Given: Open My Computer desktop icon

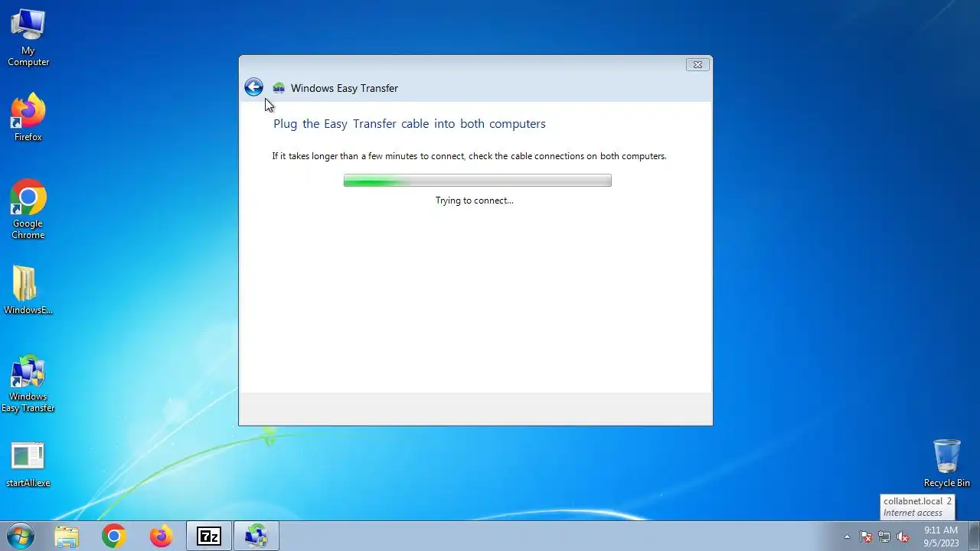Looking at the screenshot, I should coord(28,38).
